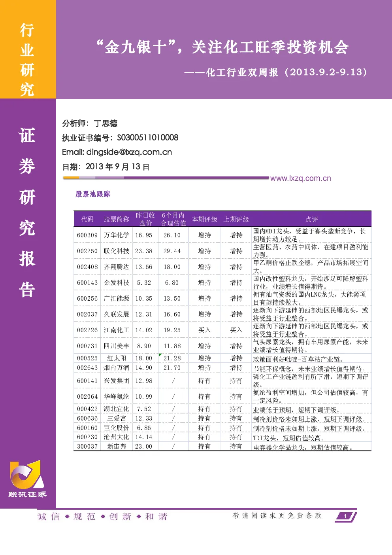Click stock code 300037

pos(87,447)
